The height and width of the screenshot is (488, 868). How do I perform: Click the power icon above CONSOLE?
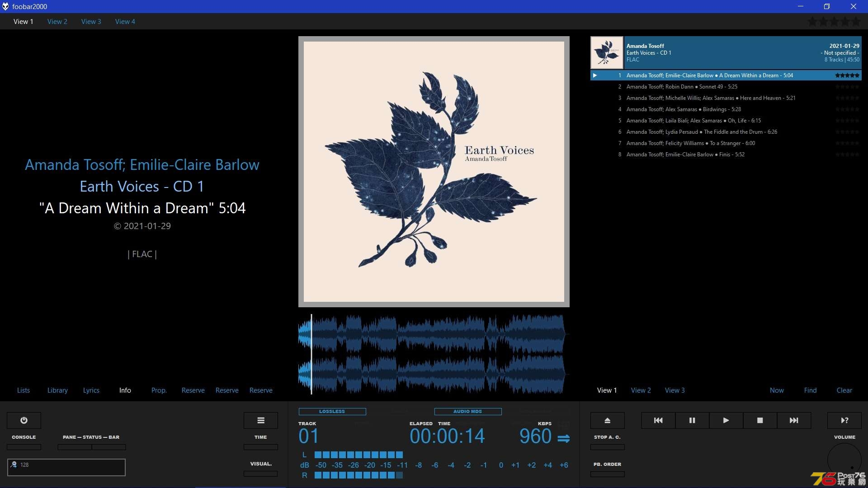click(x=24, y=420)
